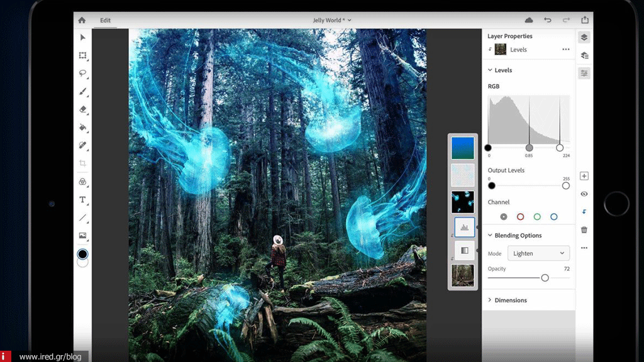Choose the Paint Bucket fill tool
The width and height of the screenshot is (644, 362).
(x=82, y=128)
